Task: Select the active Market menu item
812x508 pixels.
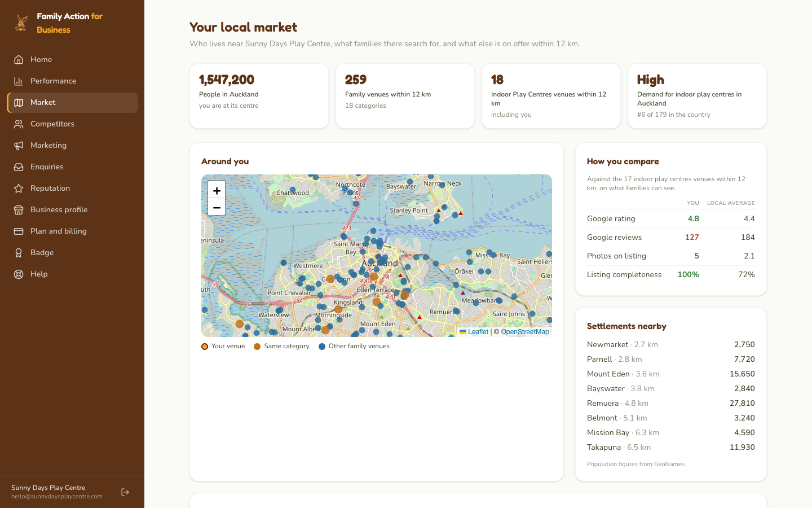Action: 72,102
